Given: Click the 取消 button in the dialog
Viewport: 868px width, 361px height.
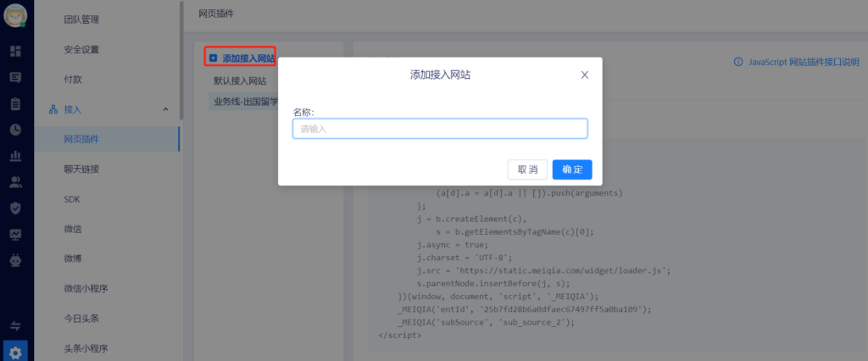Looking at the screenshot, I should coord(527,169).
